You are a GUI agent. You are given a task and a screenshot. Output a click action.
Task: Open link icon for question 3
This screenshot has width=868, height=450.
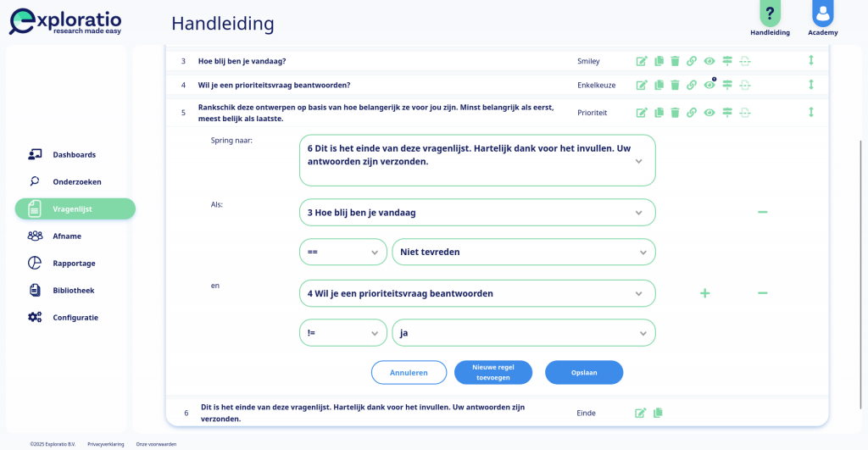click(692, 61)
